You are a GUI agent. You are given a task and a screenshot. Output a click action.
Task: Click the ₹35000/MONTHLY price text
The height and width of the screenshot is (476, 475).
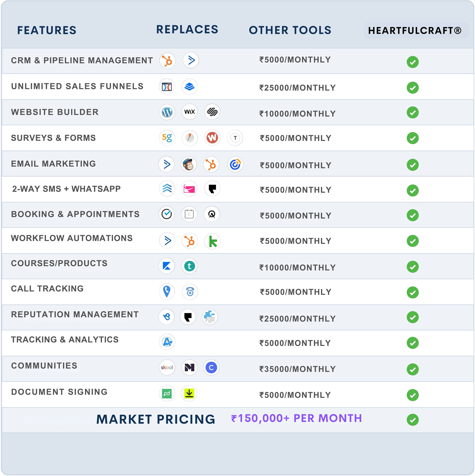coord(297,369)
